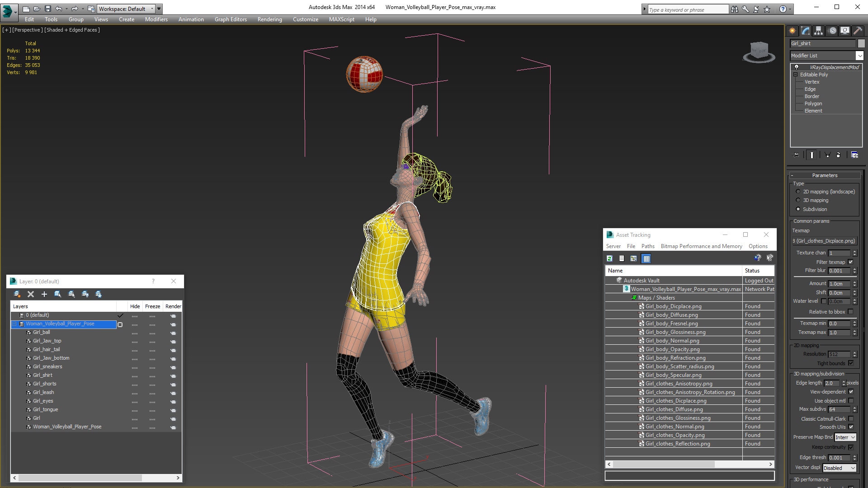Click Hide/Unhide All Layers icon
The height and width of the screenshot is (488, 868).
tap(85, 294)
